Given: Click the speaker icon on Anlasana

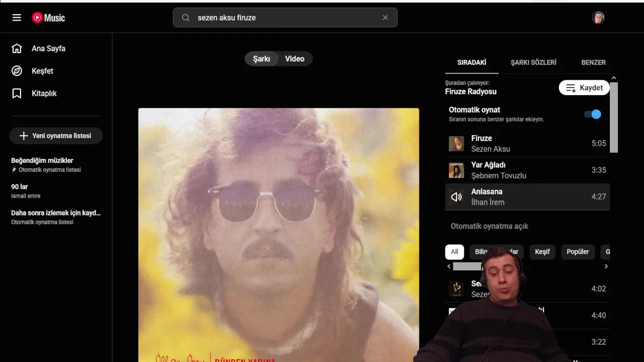Looking at the screenshot, I should [456, 197].
